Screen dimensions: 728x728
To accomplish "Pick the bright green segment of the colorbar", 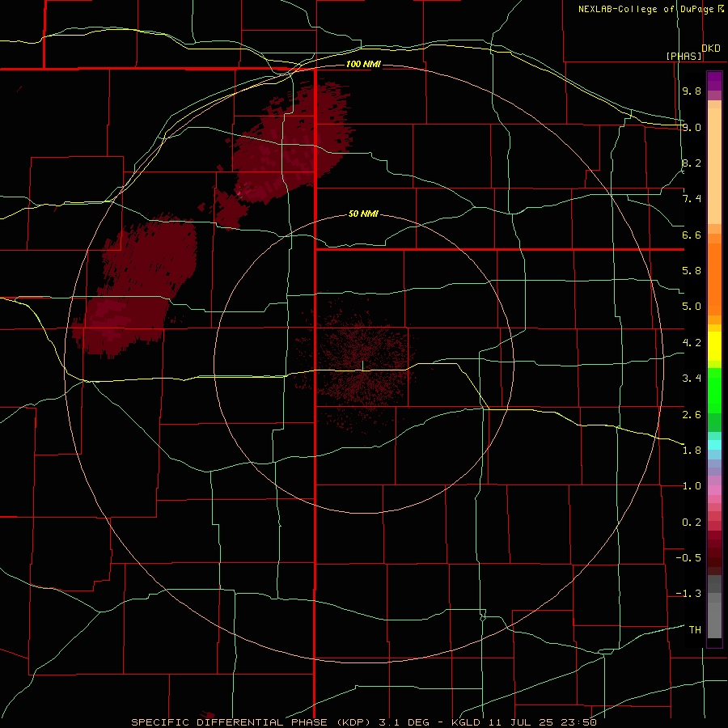I will (714, 391).
